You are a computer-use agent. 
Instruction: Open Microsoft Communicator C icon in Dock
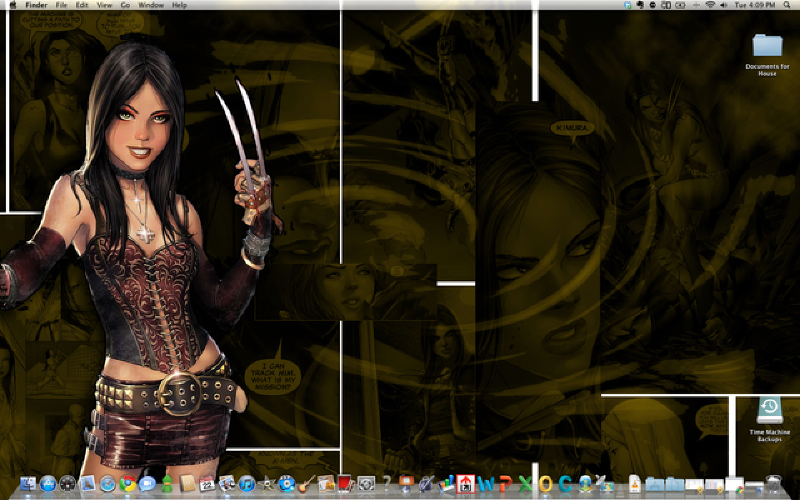coord(565,483)
